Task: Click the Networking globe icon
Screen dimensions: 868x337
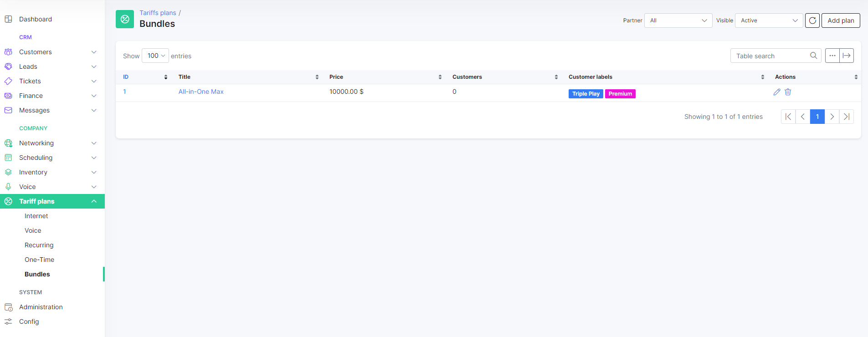Action: coord(8,143)
